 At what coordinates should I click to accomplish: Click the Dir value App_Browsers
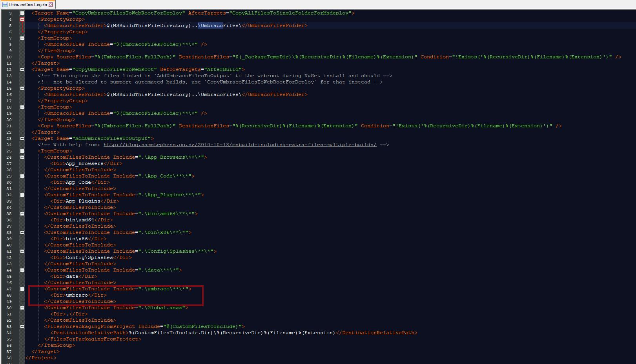pos(85,163)
